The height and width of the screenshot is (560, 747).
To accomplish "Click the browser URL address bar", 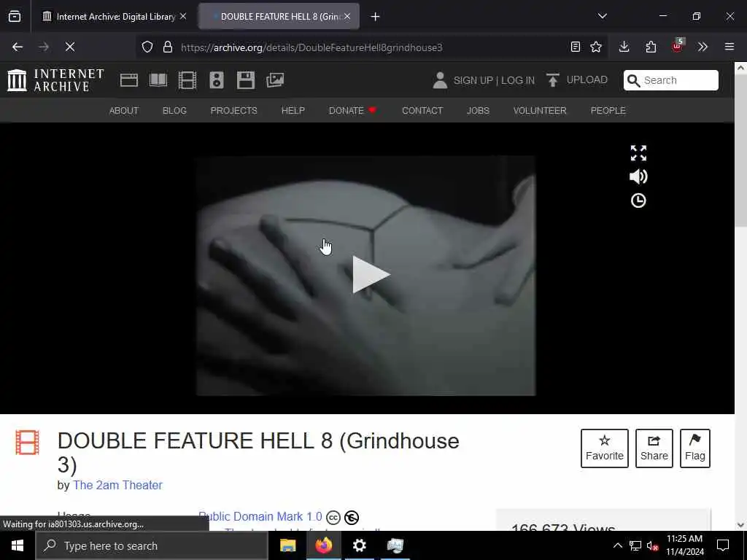I will (x=371, y=47).
